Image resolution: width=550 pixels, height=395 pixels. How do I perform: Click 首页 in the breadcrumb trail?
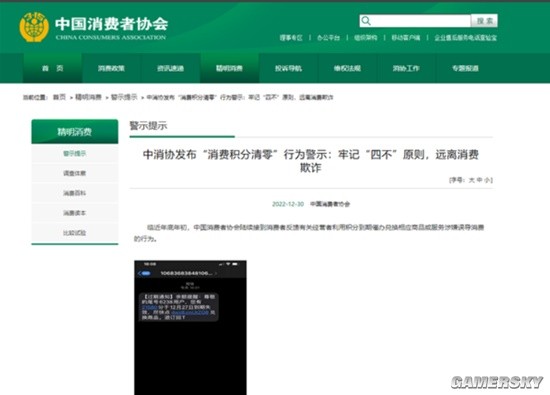point(59,97)
